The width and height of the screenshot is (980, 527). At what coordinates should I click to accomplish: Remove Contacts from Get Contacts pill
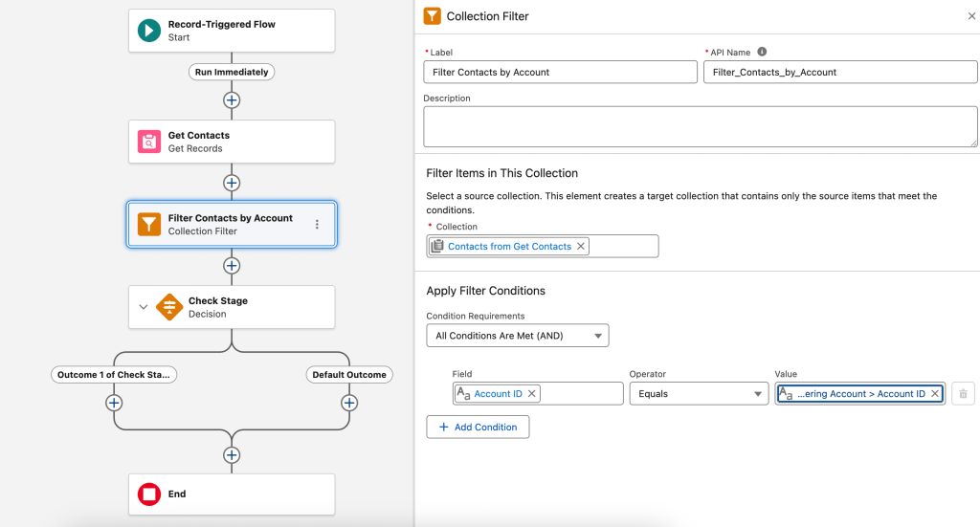coord(581,246)
